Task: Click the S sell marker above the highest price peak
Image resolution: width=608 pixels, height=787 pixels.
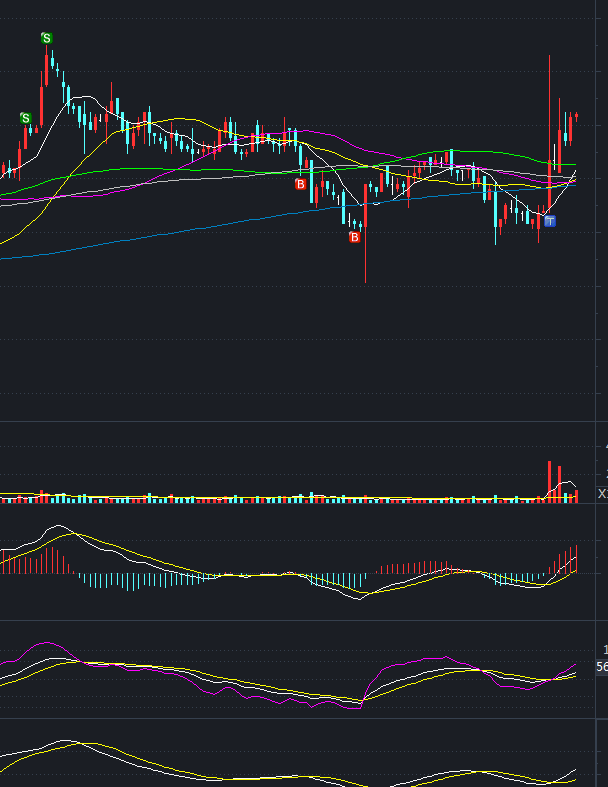Action: 46,38
